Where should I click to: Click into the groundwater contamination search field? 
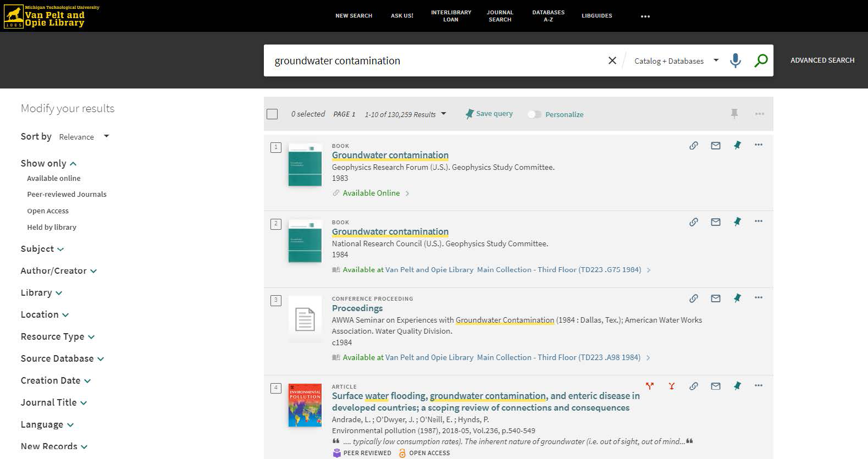coord(434,60)
